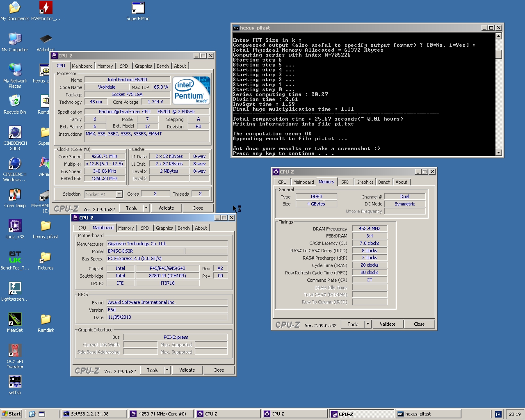525x420 pixels.
Task: Open My Computer desktop icon
Action: (x=15, y=42)
